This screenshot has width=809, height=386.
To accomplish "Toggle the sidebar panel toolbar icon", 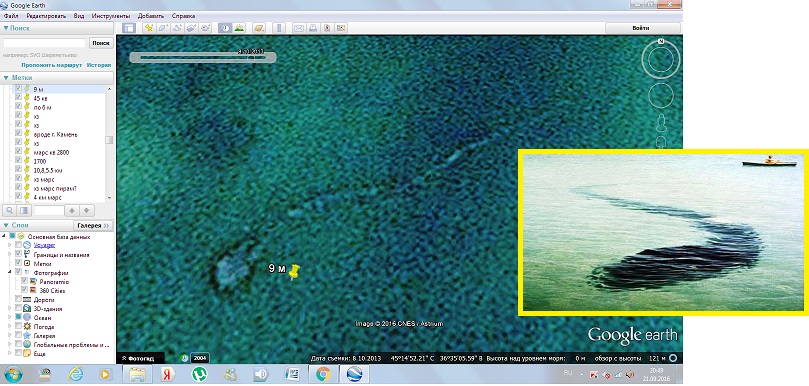I will click(x=128, y=28).
